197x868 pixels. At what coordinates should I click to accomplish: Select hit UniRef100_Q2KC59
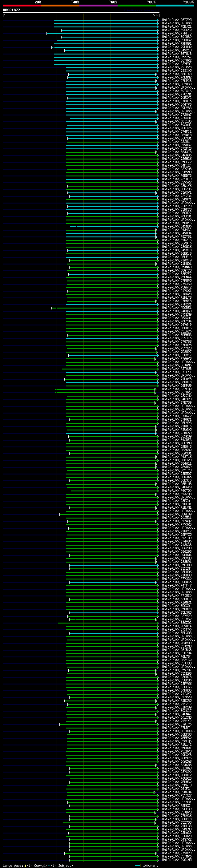pyautogui.click(x=176, y=433)
